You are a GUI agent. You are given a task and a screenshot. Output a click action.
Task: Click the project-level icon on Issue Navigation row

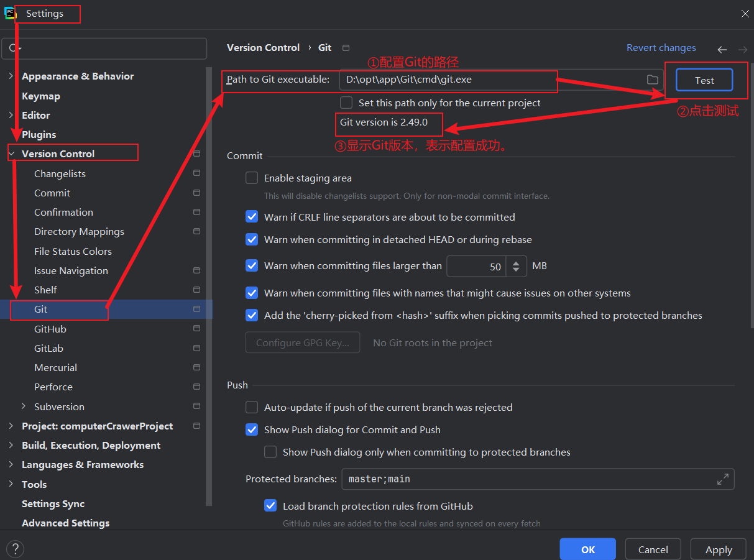(197, 270)
